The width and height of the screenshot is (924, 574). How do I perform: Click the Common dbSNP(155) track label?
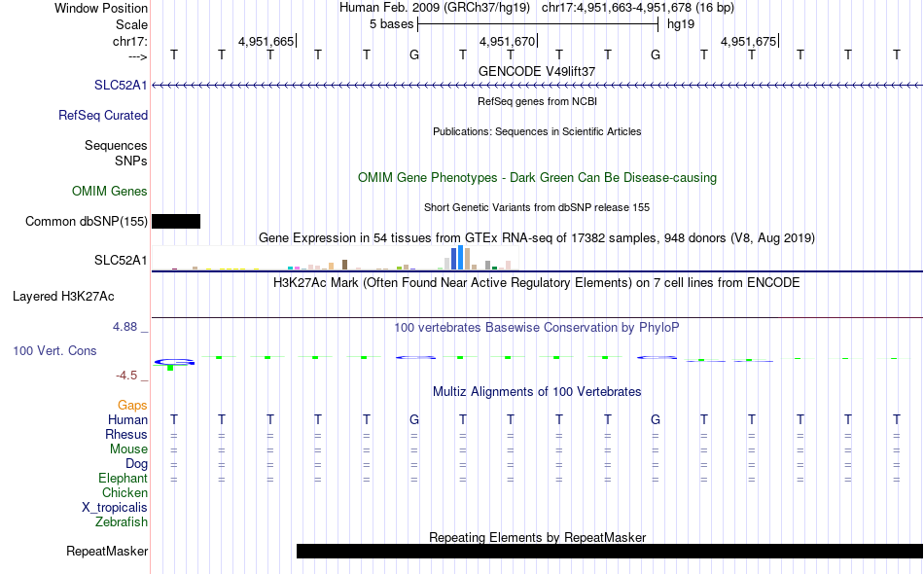click(x=86, y=221)
